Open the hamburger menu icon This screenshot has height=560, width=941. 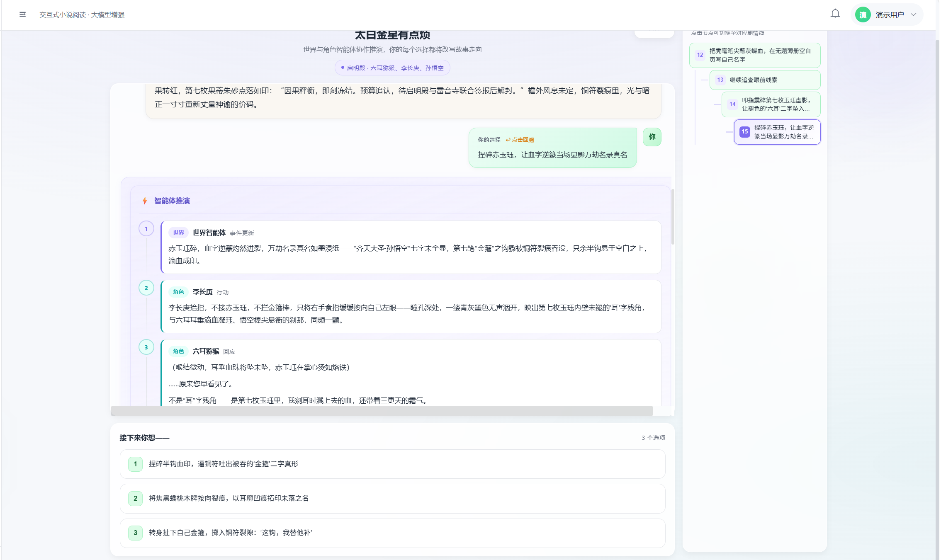pos(22,15)
